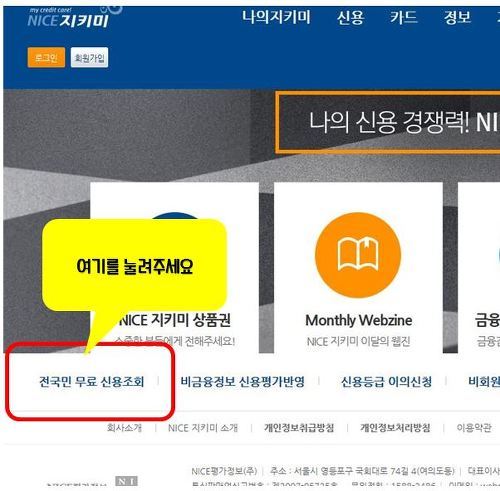Open the 신용 menu
This screenshot has width=500, height=491.
350,17
